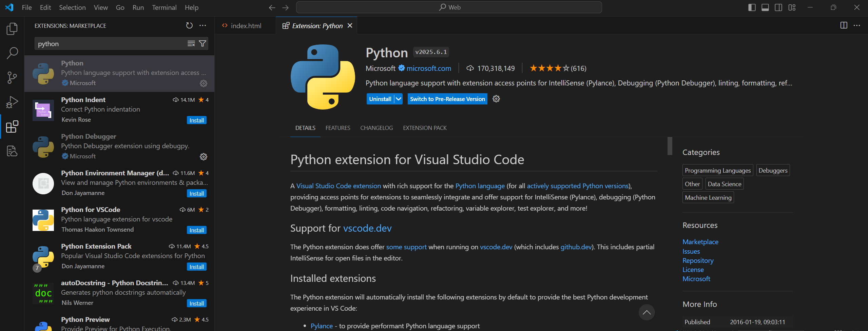Open the Source Control view
This screenshot has width=868, height=331.
tap(12, 78)
